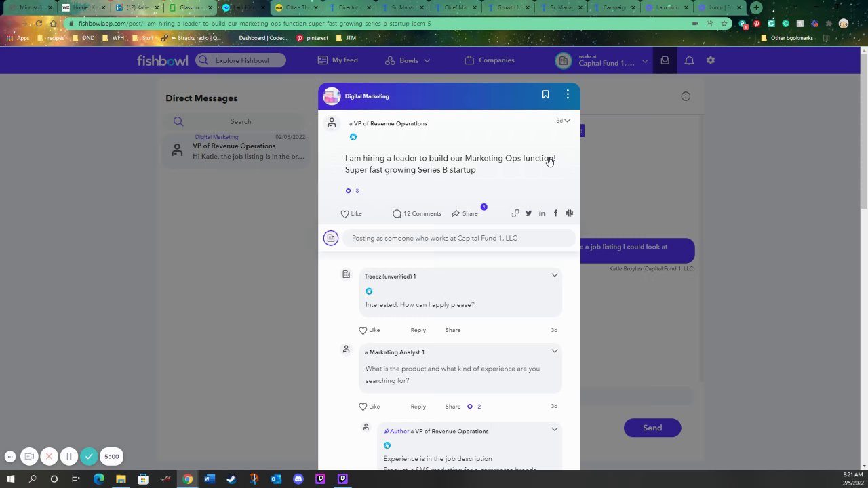Click the conversation info icon

coord(686,96)
